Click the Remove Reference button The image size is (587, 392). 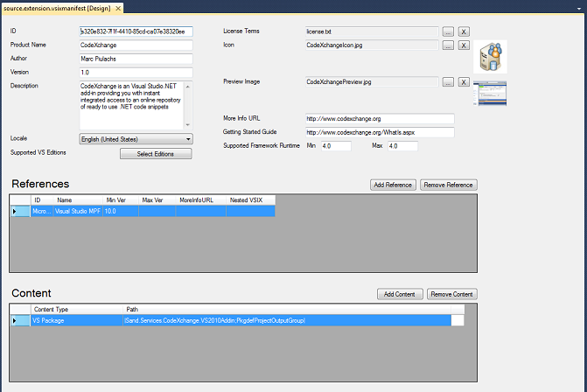449,185
